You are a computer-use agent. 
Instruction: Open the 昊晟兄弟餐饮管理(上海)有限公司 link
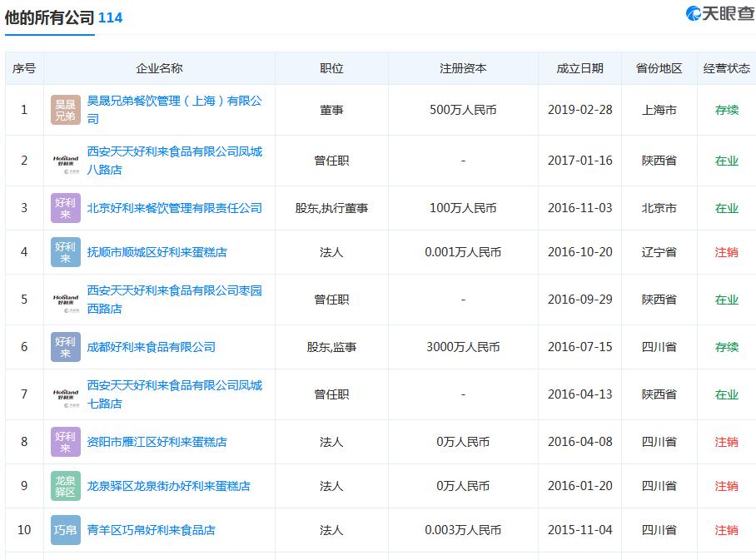tap(175, 110)
